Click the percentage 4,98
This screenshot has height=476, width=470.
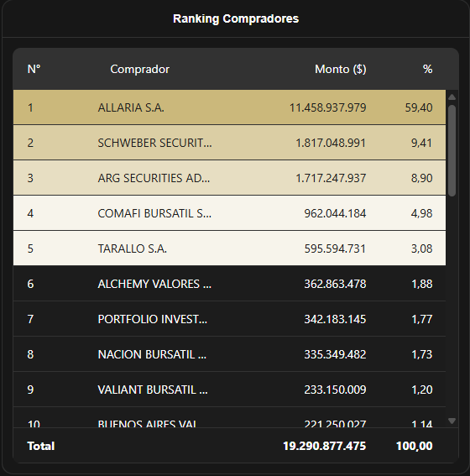pyautogui.click(x=422, y=213)
